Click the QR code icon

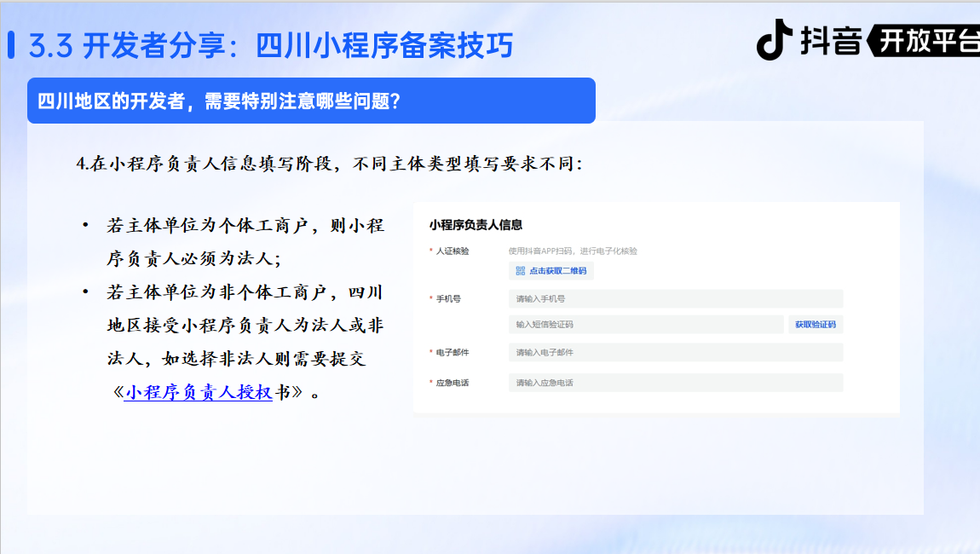tap(520, 271)
